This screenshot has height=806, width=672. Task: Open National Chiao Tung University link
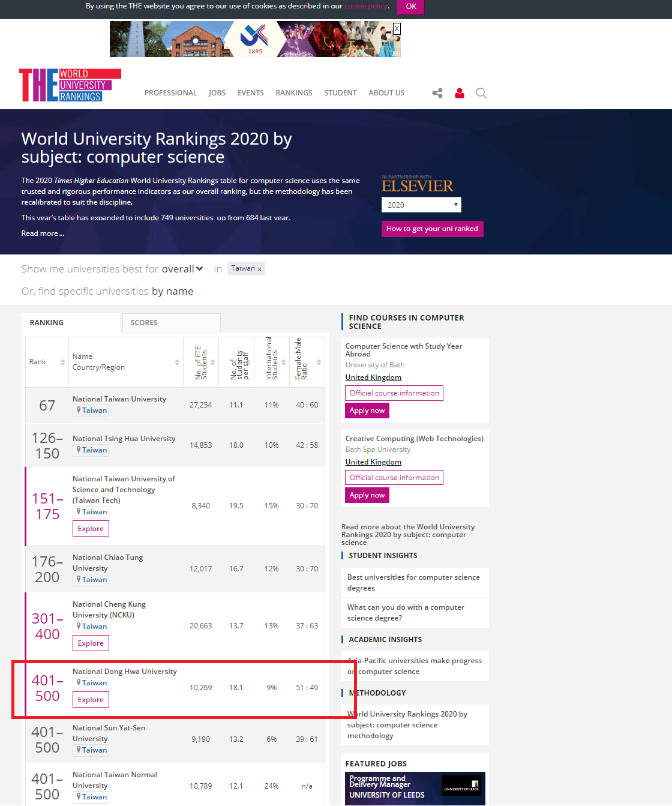108,563
